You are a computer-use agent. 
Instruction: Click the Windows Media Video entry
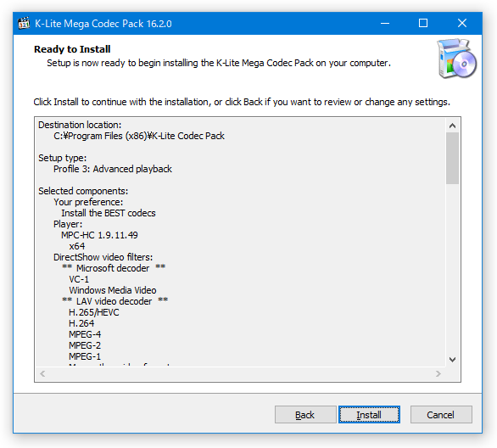[x=113, y=290]
